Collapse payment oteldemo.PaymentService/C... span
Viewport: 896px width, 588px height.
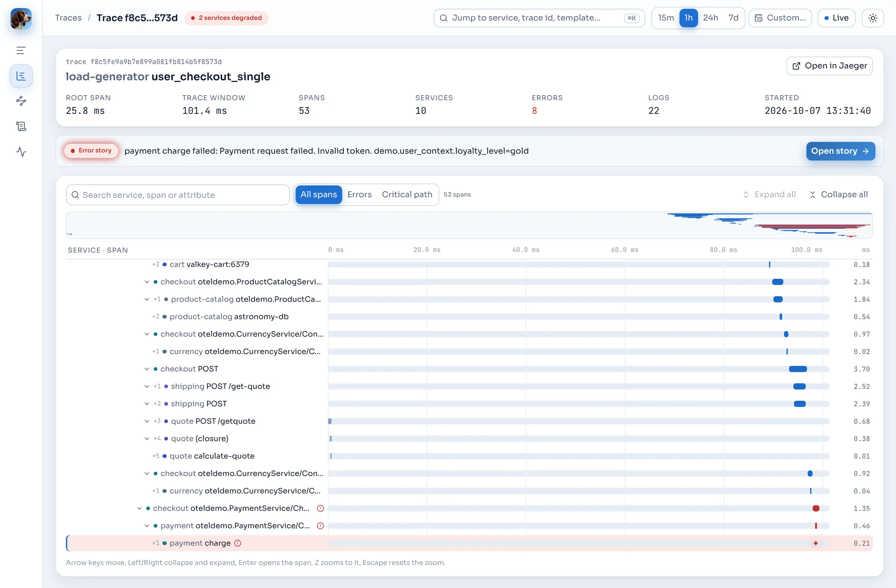147,525
